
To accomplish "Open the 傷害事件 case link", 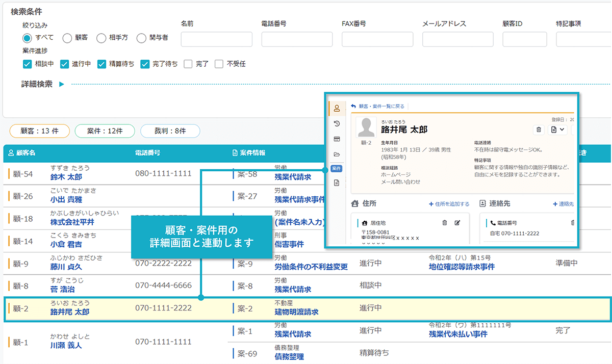I will 289,244.
